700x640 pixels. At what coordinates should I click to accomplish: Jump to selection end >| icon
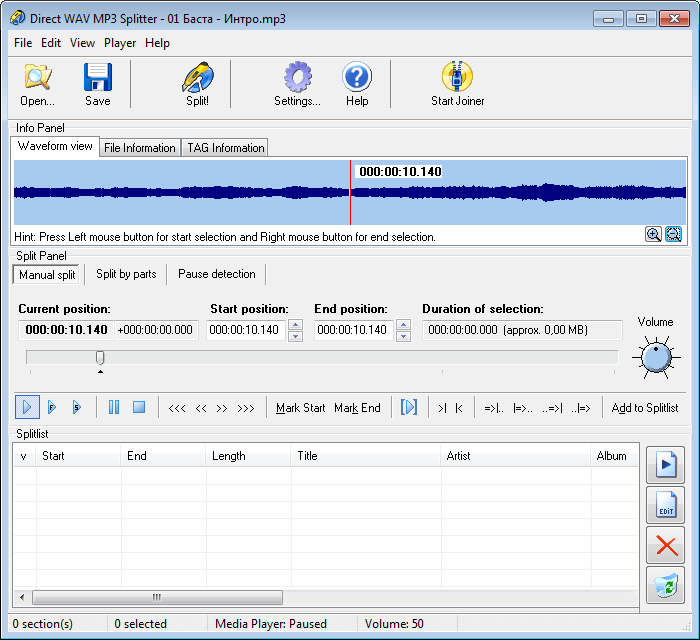tap(442, 408)
